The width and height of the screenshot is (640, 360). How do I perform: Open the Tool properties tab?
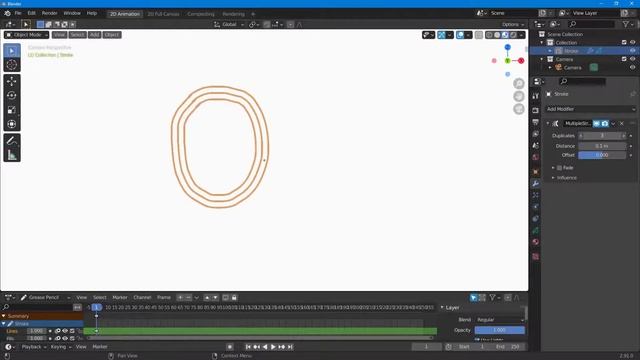click(x=536, y=96)
